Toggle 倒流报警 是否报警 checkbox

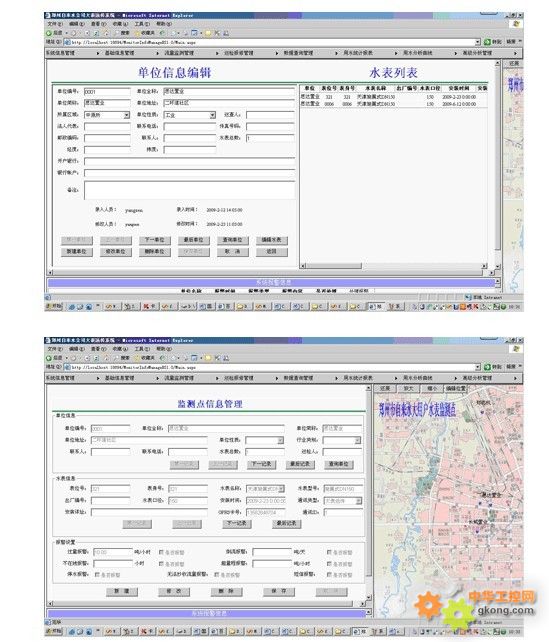(329, 552)
